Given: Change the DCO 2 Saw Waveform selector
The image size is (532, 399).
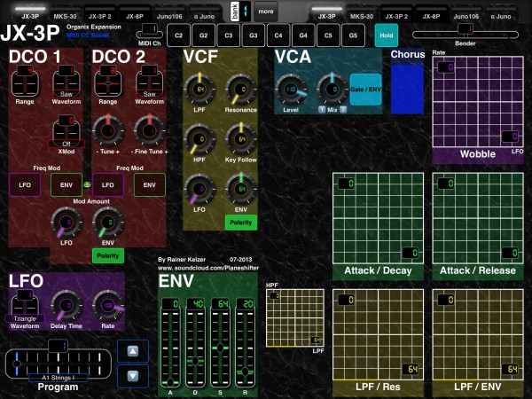Looking at the screenshot, I should click(x=149, y=82).
